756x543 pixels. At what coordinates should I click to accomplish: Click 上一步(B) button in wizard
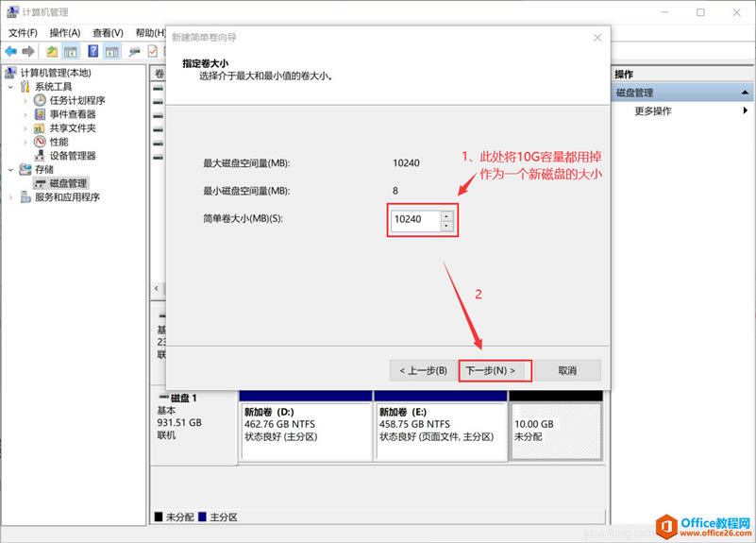pos(424,370)
